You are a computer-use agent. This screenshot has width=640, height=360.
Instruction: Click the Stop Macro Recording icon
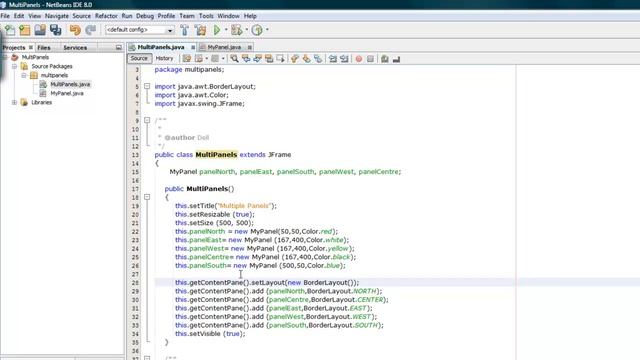370,59
